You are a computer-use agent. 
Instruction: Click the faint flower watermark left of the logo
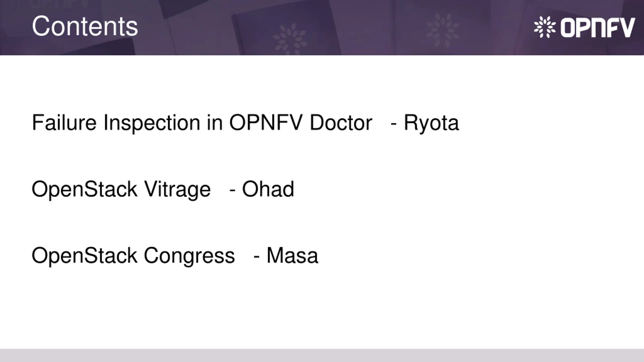pyautogui.click(x=443, y=30)
